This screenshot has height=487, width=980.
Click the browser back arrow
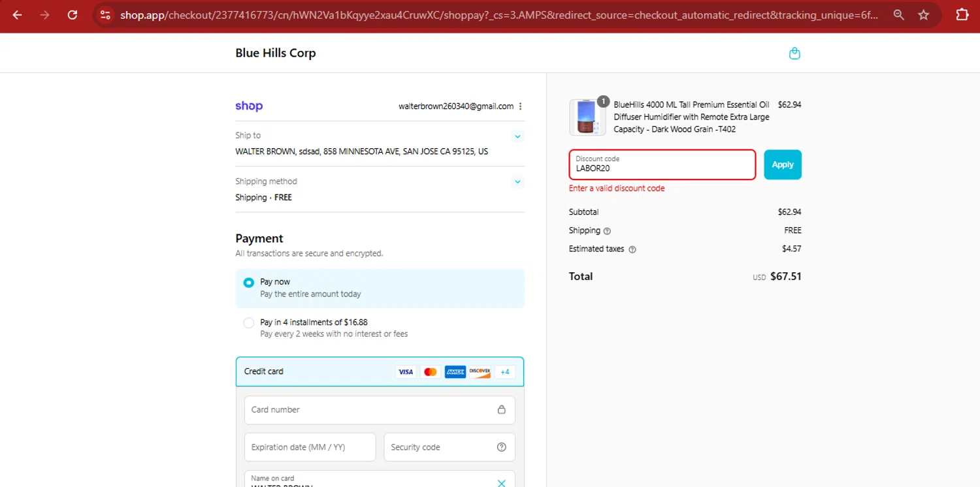pos(18,14)
